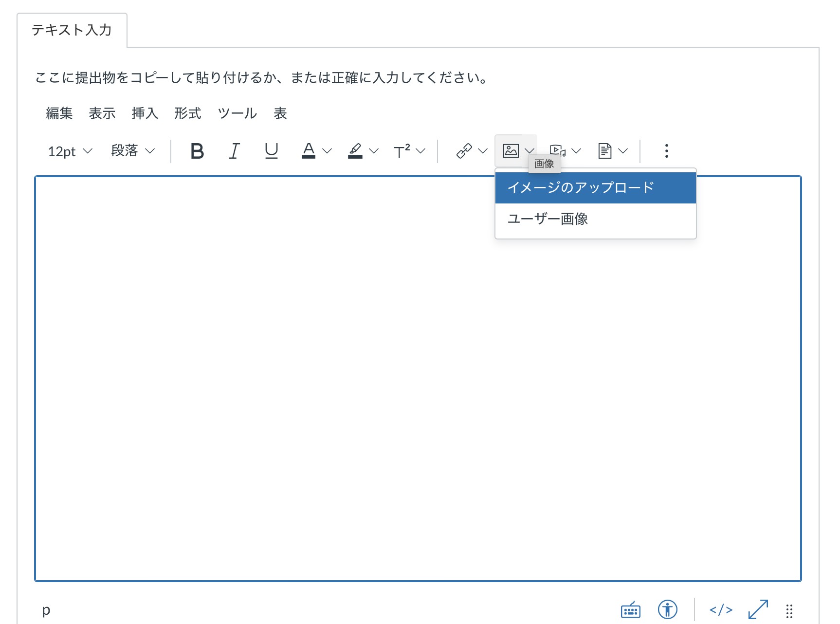
Task: Click the media record/upload icon
Action: (x=557, y=151)
